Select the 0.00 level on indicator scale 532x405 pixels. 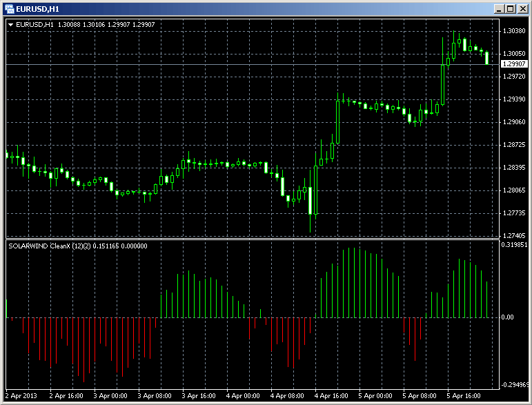click(508, 317)
